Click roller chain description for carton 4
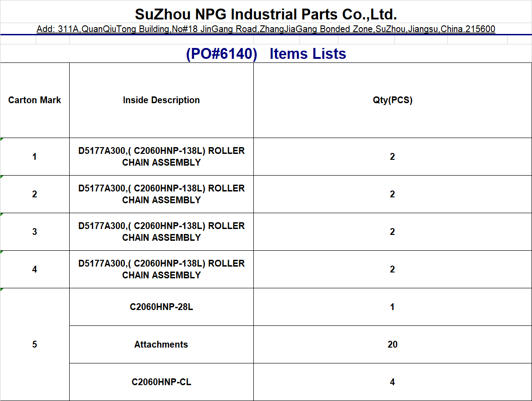 161,269
